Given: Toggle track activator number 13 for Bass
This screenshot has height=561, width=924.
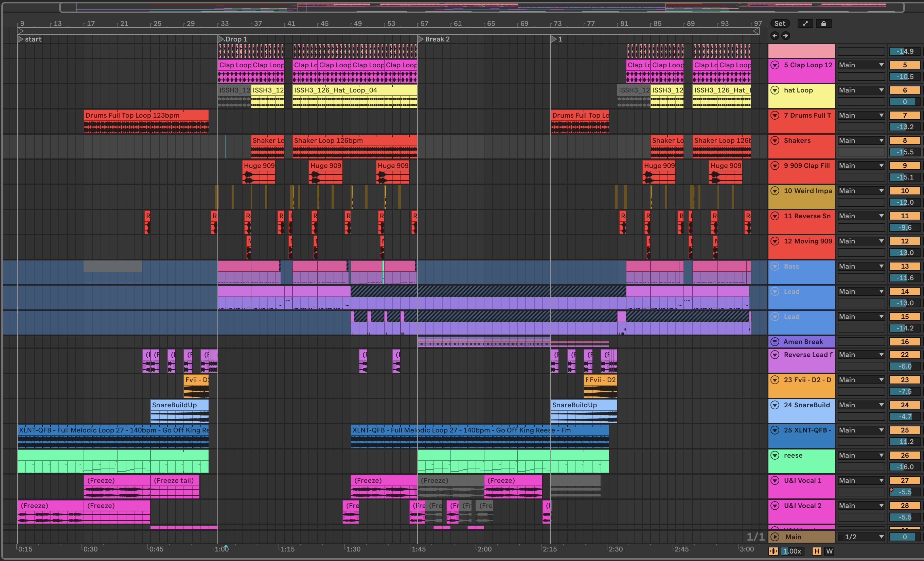Looking at the screenshot, I should (905, 267).
